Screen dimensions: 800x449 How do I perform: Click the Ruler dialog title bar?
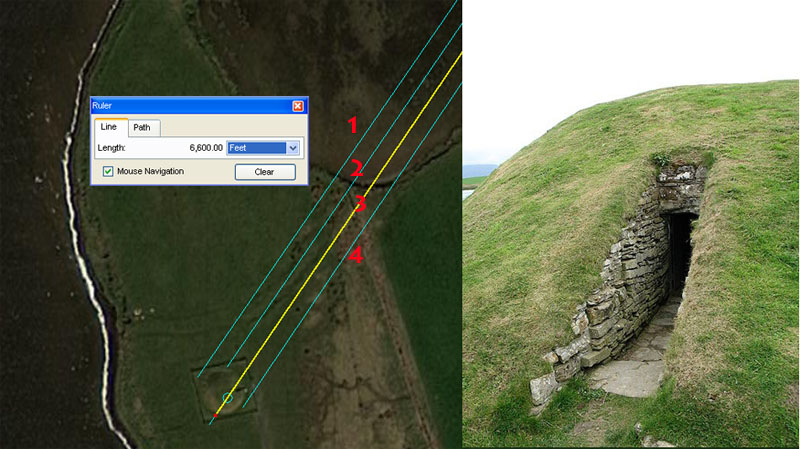pos(199,106)
